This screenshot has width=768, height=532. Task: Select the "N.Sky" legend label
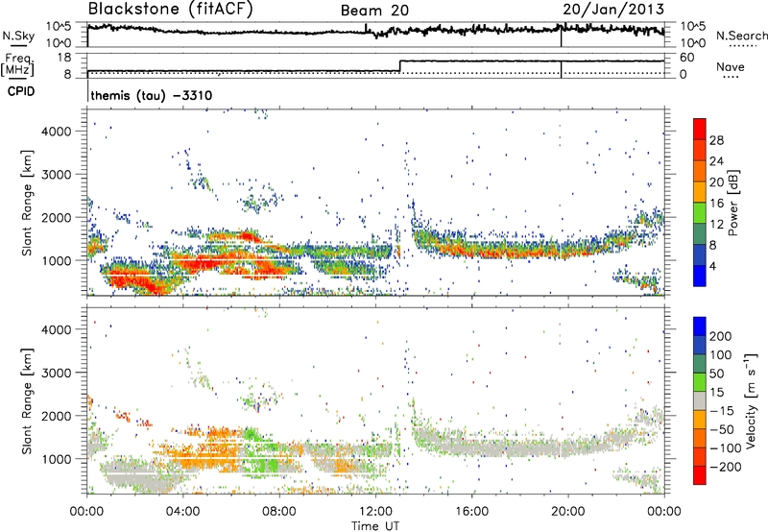[x=18, y=36]
